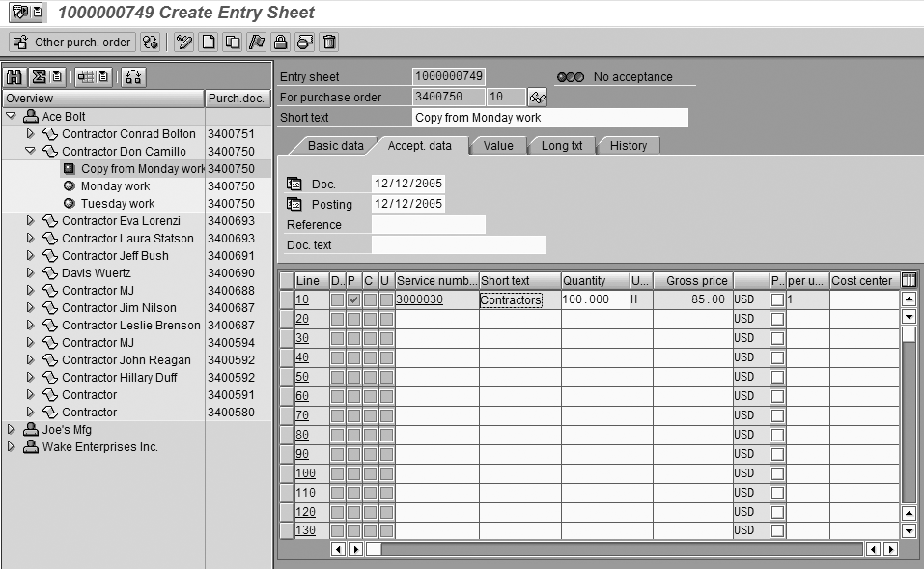Click the display/change pencil icon
The height and width of the screenshot is (569, 924).
click(x=183, y=42)
